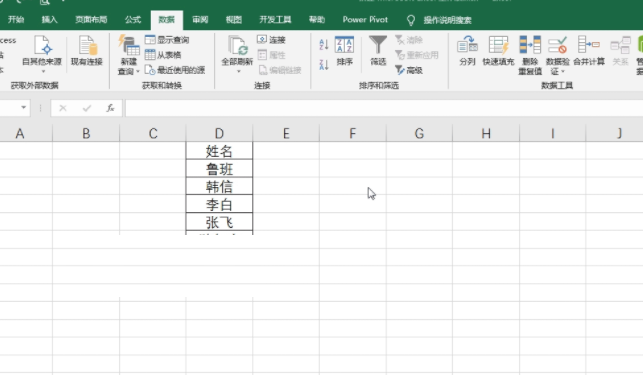
Task: Expand the 全部刷新 dropdown arrow
Action: click(x=238, y=71)
